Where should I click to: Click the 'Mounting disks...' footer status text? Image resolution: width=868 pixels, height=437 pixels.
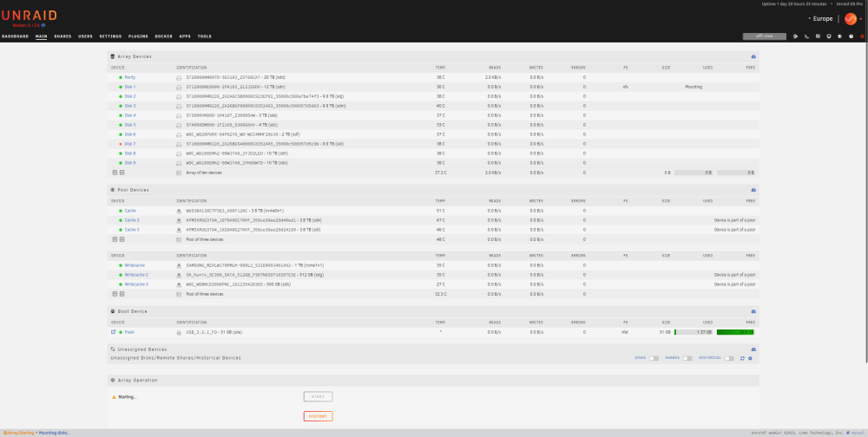pyautogui.click(x=54, y=433)
